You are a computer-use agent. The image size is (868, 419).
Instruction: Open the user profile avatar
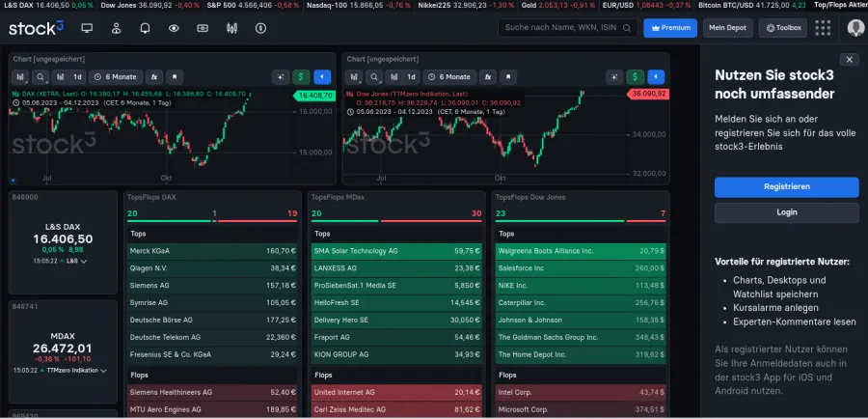[x=855, y=28]
